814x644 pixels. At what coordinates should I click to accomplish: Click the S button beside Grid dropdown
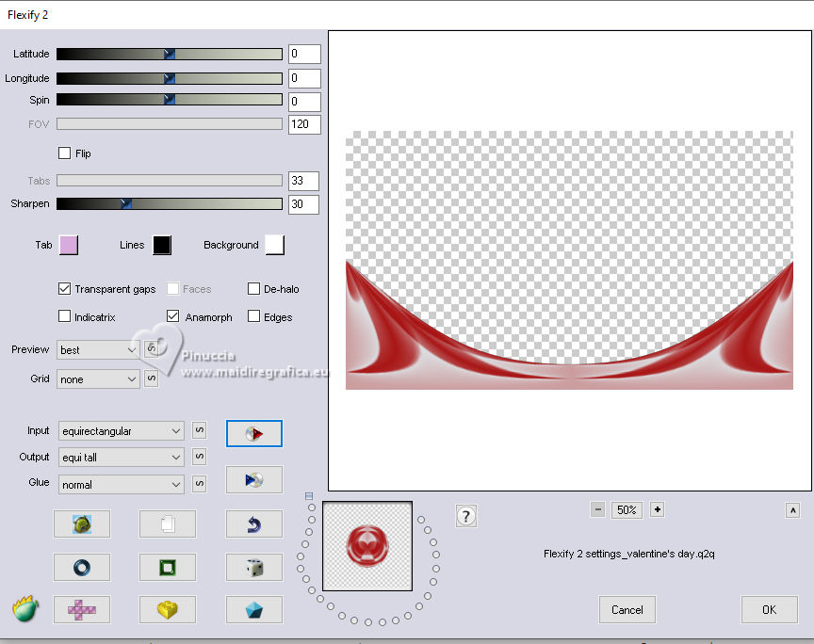point(151,378)
